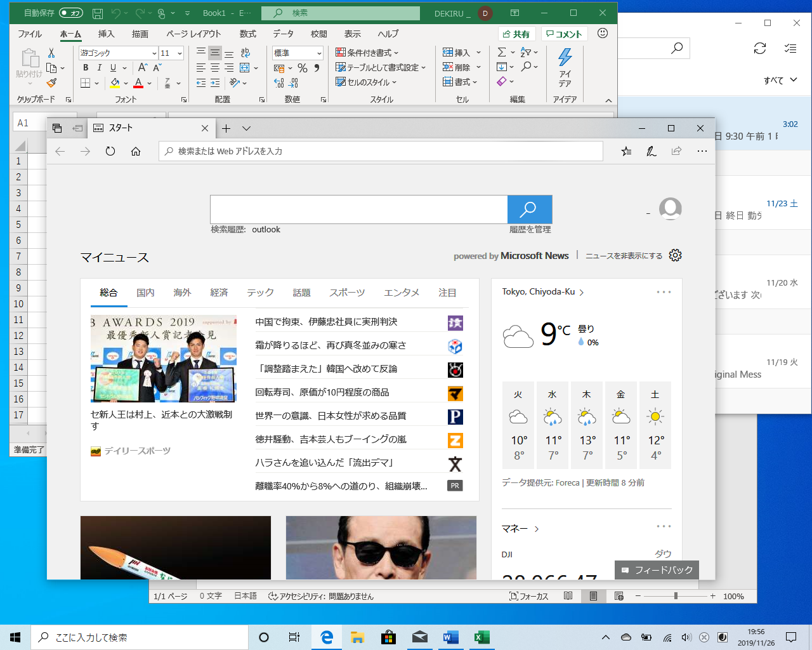This screenshot has height=650, width=812.
Task: Open Microsoft Store from the taskbar
Action: click(389, 637)
